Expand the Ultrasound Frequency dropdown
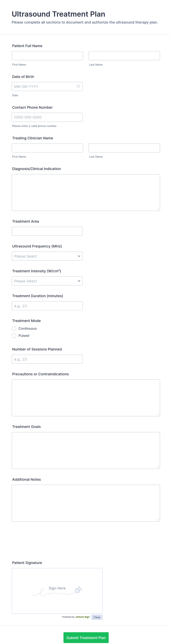The image size is (170, 644). [x=47, y=256]
